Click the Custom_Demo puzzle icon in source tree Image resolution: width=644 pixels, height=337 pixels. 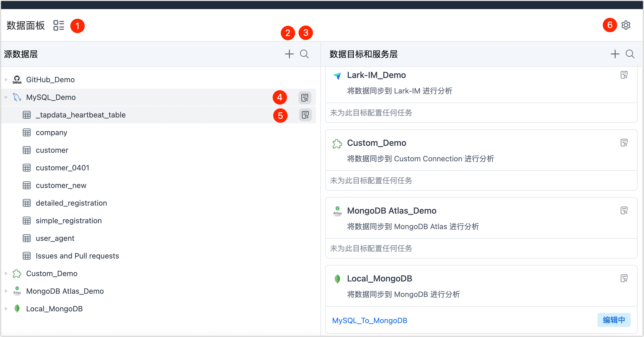tap(17, 273)
